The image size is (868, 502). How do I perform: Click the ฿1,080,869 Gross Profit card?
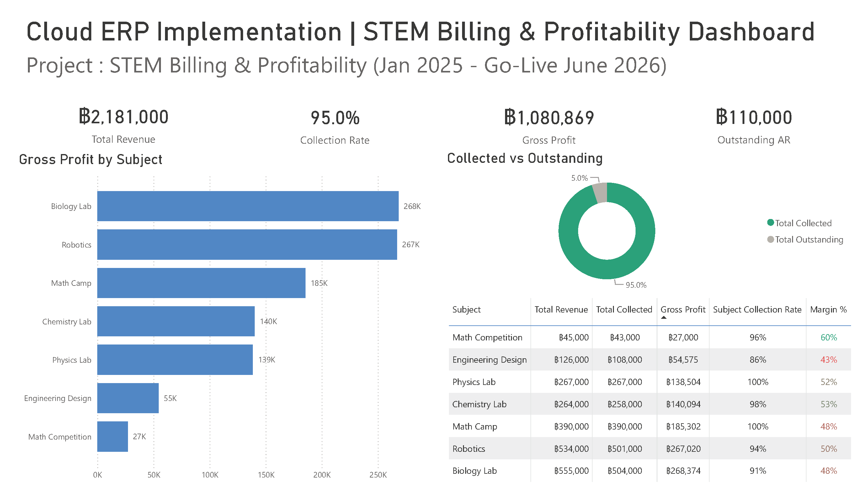tap(549, 126)
